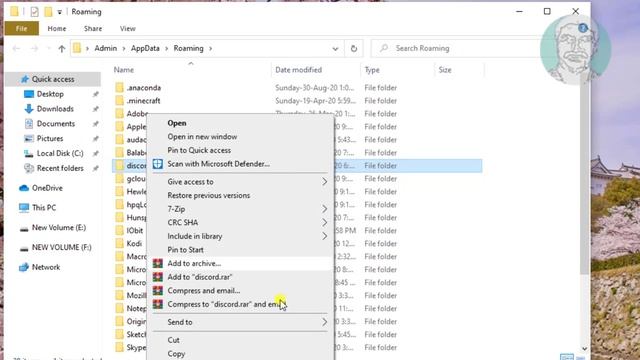
Task: Click the WinRAR icon beside Compress and email
Action: click(x=158, y=291)
